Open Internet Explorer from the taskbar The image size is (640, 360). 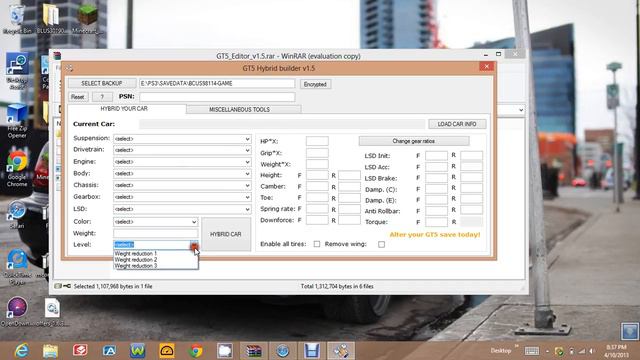point(21,351)
